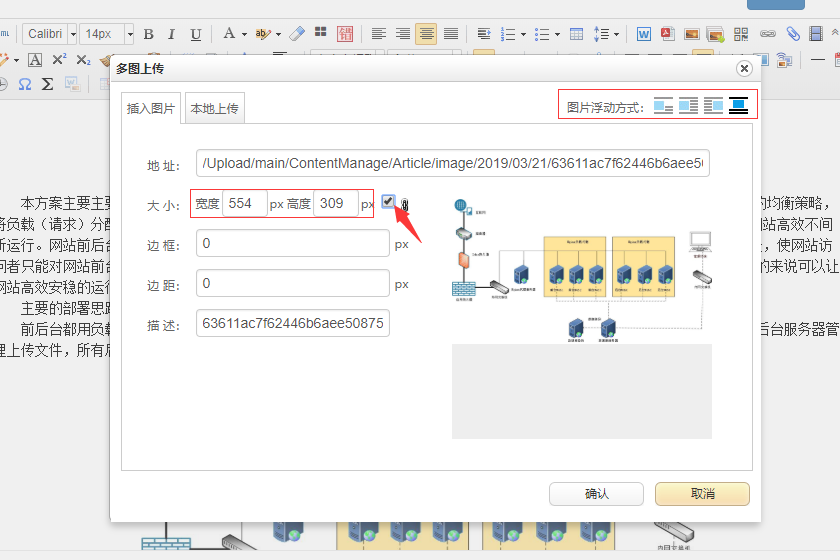The image size is (840, 560).
Task: Select centered image float mode
Action: pyautogui.click(x=739, y=106)
